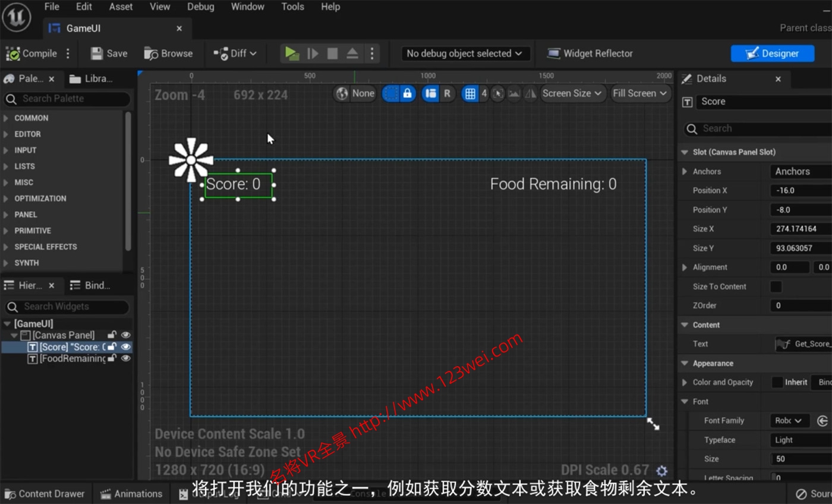This screenshot has width=832, height=504.
Task: Switch to Designer mode
Action: pos(772,53)
